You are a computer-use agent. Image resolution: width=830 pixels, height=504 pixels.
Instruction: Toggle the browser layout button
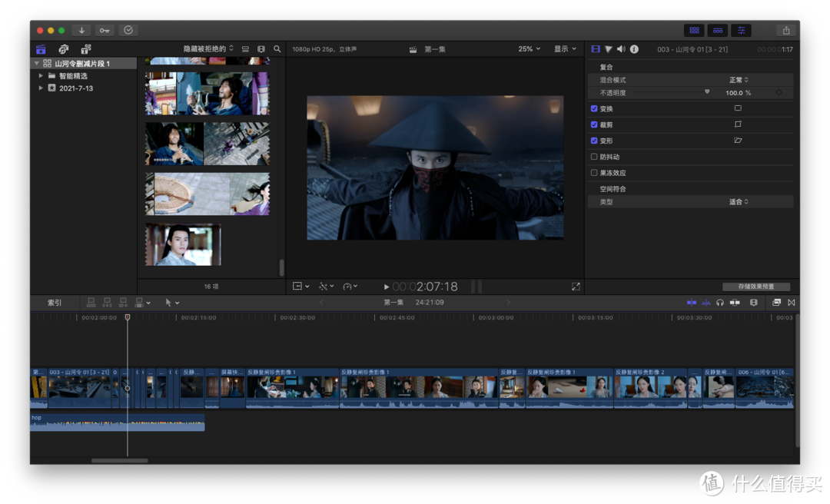[695, 30]
